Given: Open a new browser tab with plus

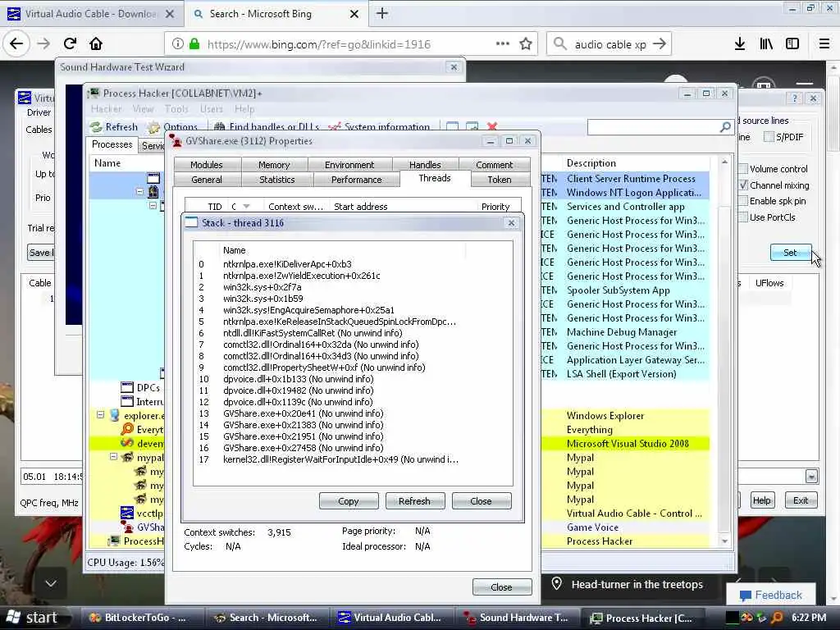Looking at the screenshot, I should click(x=382, y=14).
